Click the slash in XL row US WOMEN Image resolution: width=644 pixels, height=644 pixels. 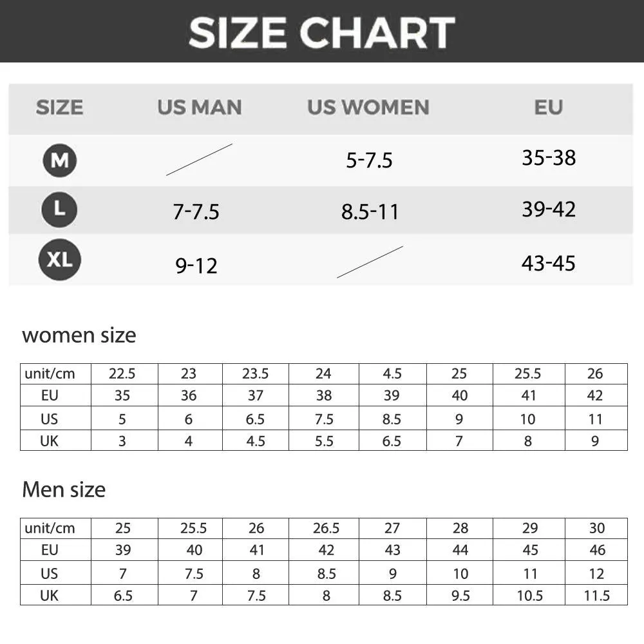(370, 262)
